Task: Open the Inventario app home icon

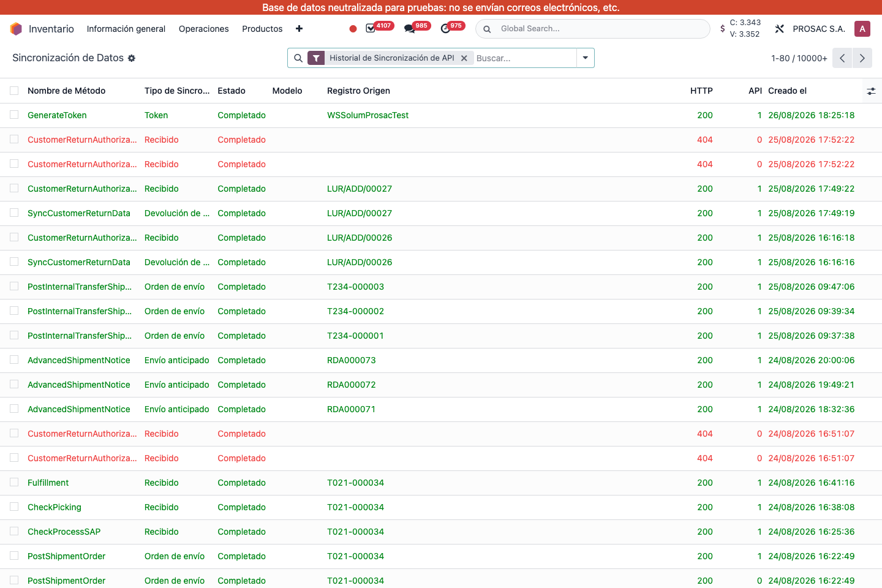Action: [x=16, y=29]
